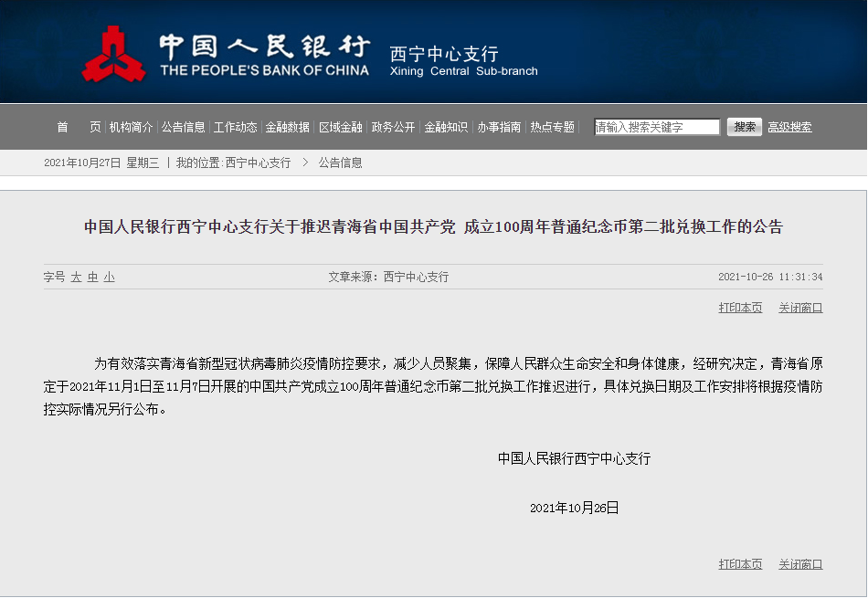This screenshot has height=598, width=868.
Task: Focus the search keyword input field
Action: pyautogui.click(x=657, y=127)
